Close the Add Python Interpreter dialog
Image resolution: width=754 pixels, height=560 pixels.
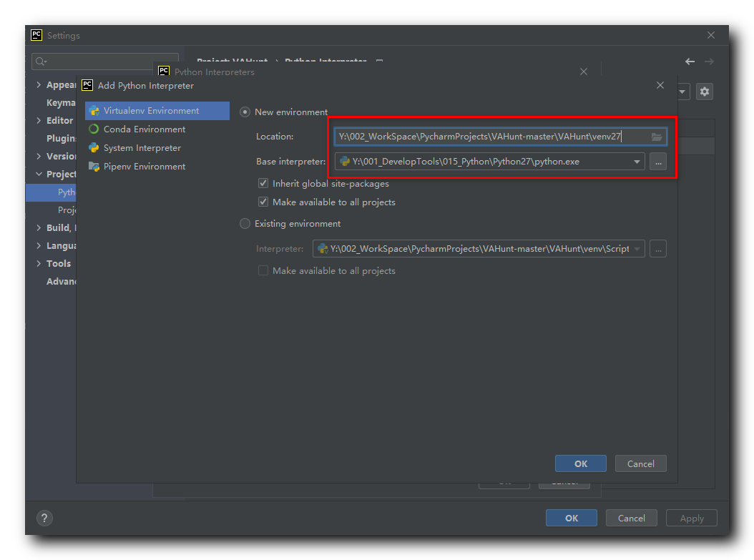(660, 85)
